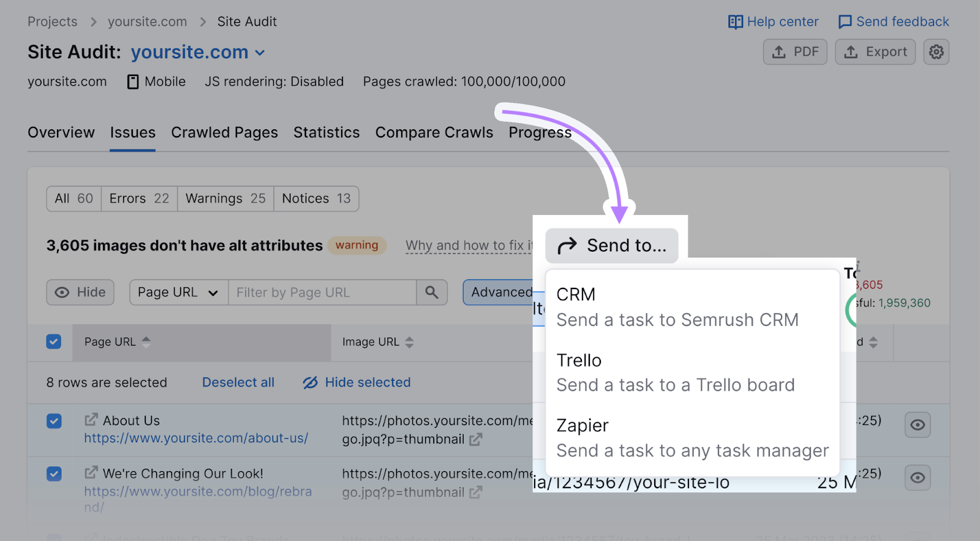The width and height of the screenshot is (980, 541).
Task: Filter issues by Errors 22
Action: click(139, 199)
